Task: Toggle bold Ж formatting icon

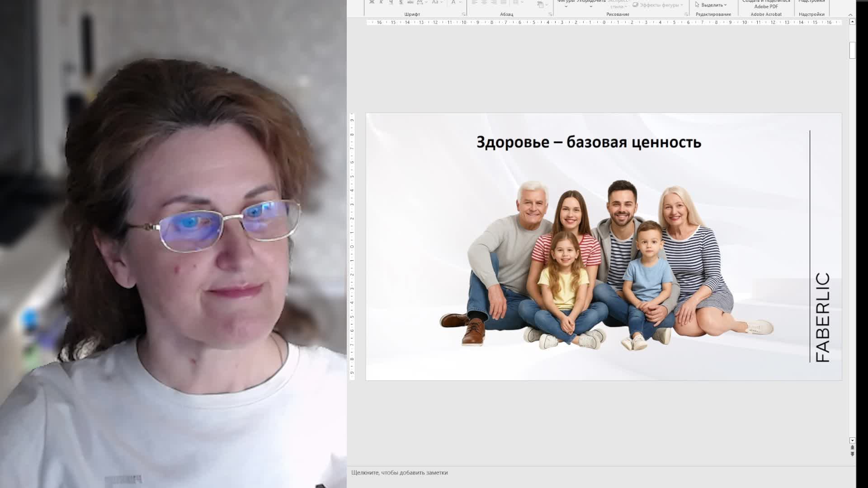Action: (372, 2)
